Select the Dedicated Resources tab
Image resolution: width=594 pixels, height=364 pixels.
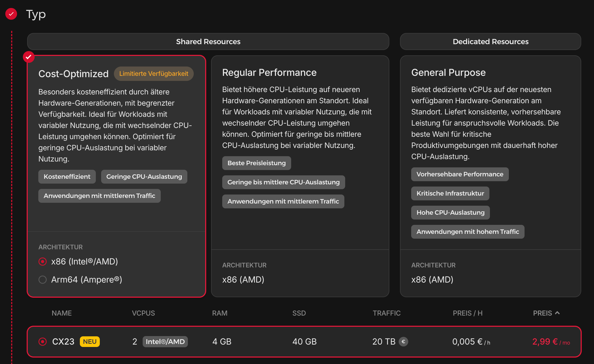coord(490,42)
